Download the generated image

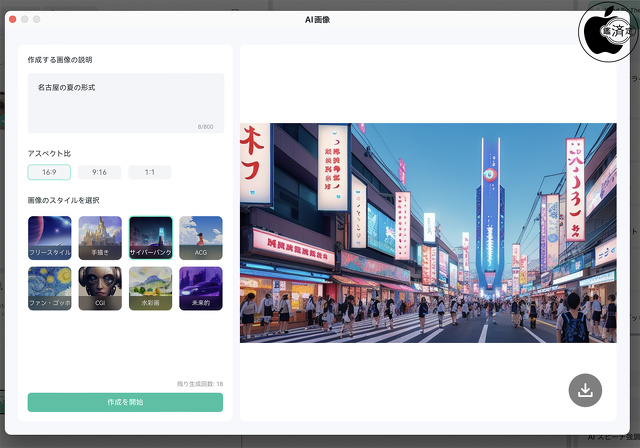[585, 390]
